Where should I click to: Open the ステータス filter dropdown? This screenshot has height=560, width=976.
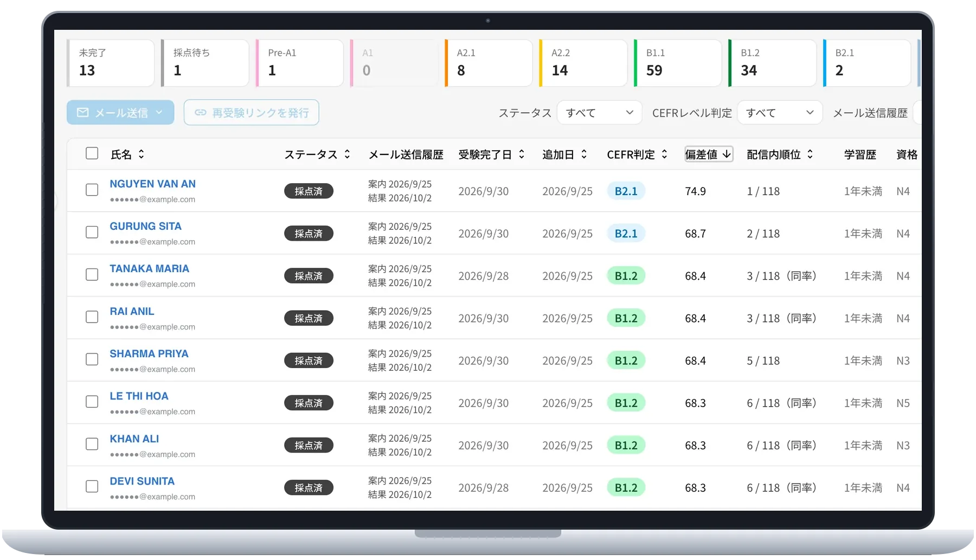click(600, 113)
